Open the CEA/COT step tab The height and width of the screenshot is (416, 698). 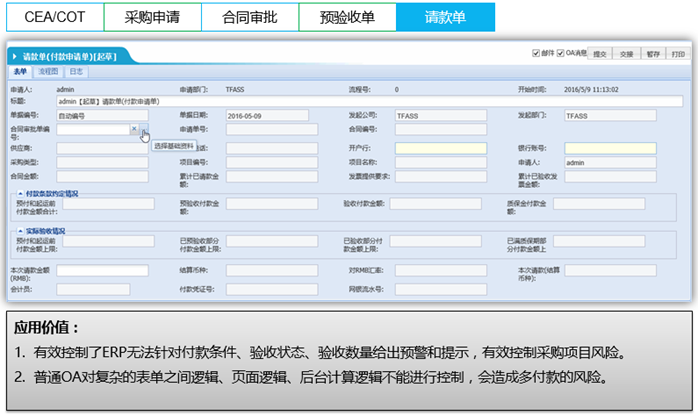click(x=55, y=17)
